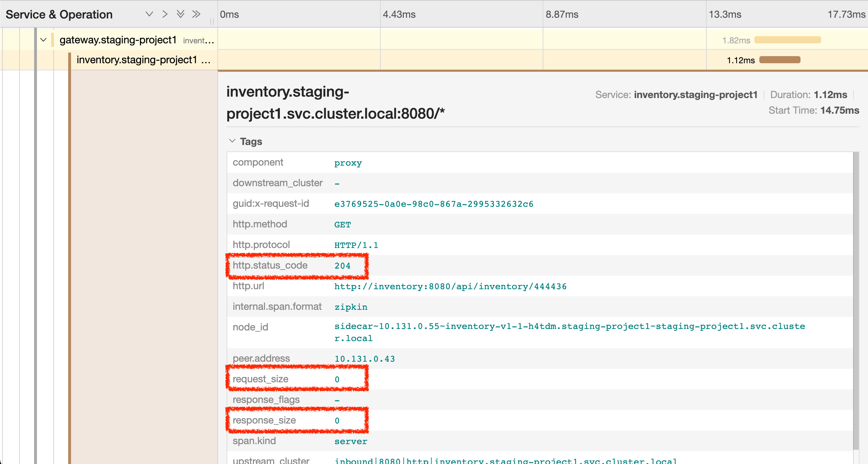Click the column resize handle beside 0ms
Viewport: 868px width, 464px height.
tap(212, 21)
